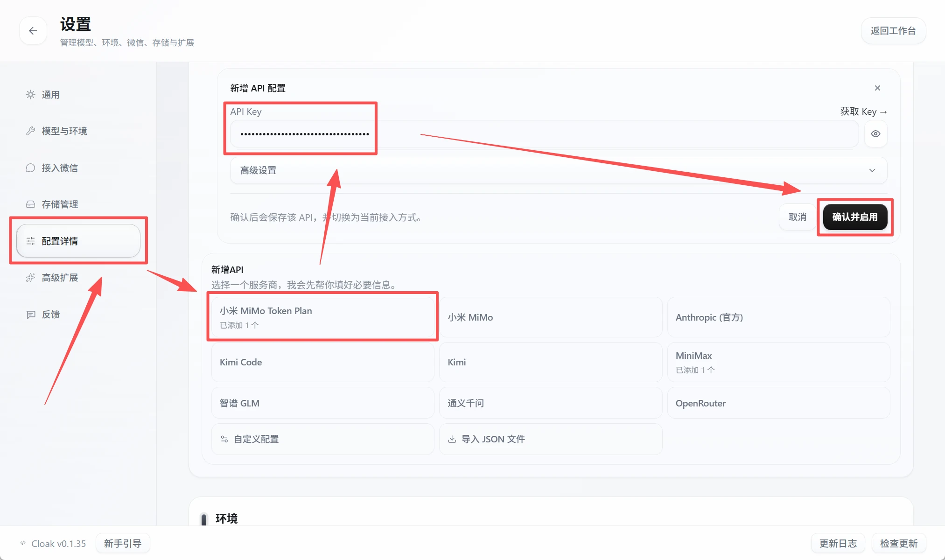Open the 通用 settings section

pos(78,95)
